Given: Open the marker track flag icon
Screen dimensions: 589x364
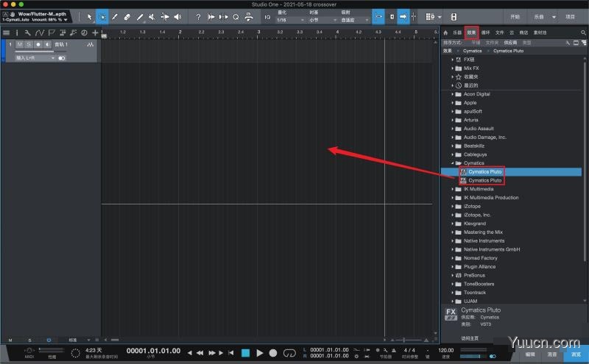Looking at the screenshot, I should coord(52,32).
